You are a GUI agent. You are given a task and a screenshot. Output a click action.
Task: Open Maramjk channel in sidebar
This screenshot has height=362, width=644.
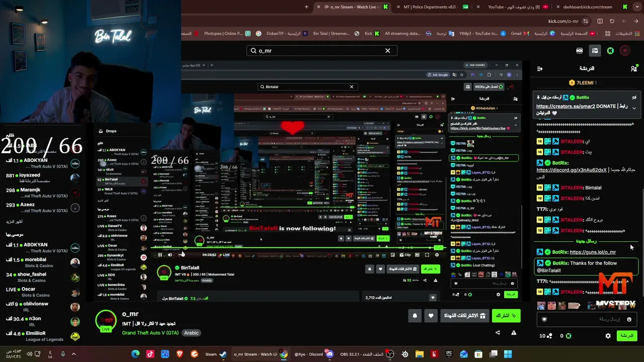(x=43, y=193)
